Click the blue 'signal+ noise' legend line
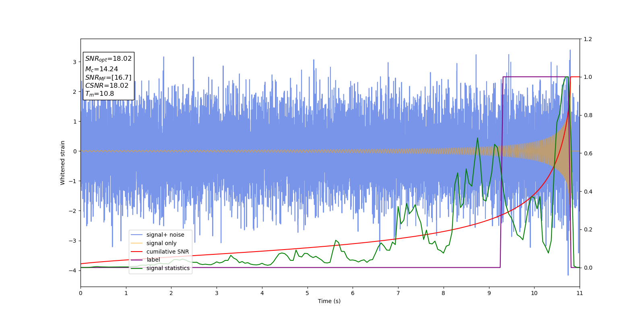The height and width of the screenshot is (322, 644). tap(137, 235)
